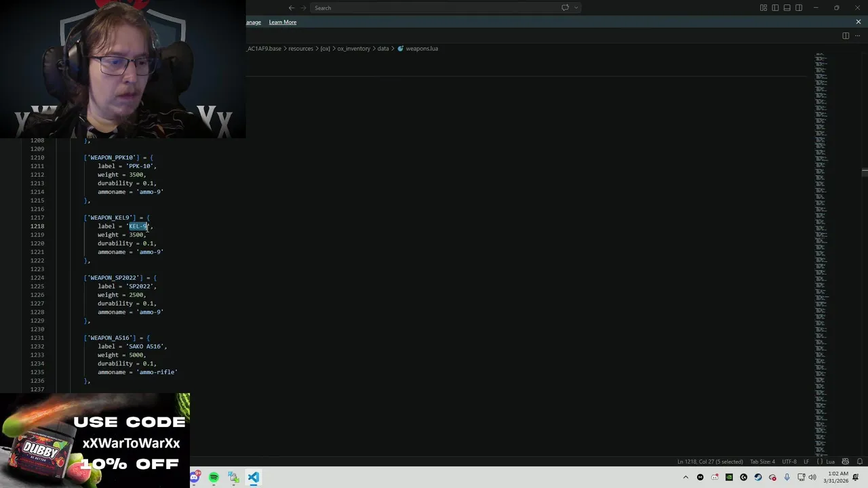Open the Copilot status icon in status bar
Viewport: 868px width, 488px height.
click(845, 462)
